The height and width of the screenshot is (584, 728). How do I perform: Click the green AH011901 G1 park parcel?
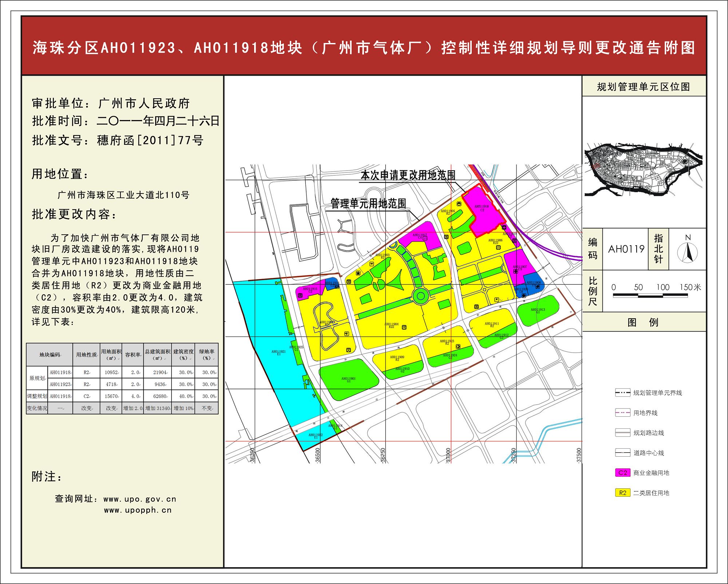coord(349,380)
